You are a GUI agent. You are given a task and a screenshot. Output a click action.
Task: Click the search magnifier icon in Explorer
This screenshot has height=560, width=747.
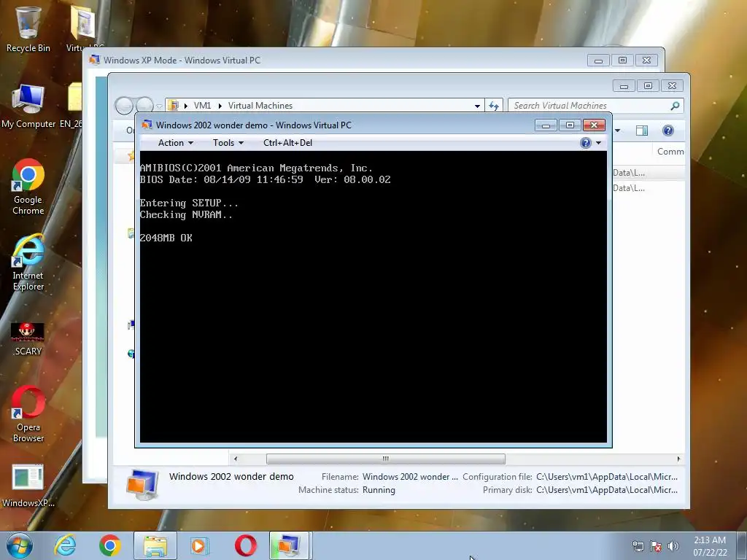click(x=675, y=106)
